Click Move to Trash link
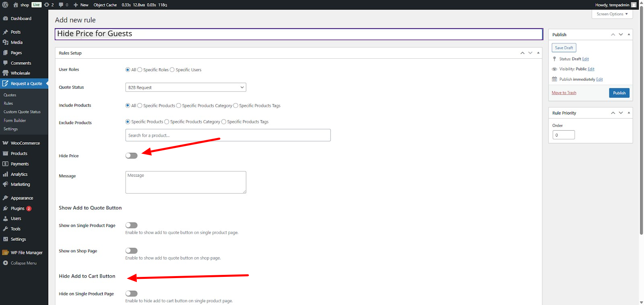The image size is (644, 305). point(564,93)
